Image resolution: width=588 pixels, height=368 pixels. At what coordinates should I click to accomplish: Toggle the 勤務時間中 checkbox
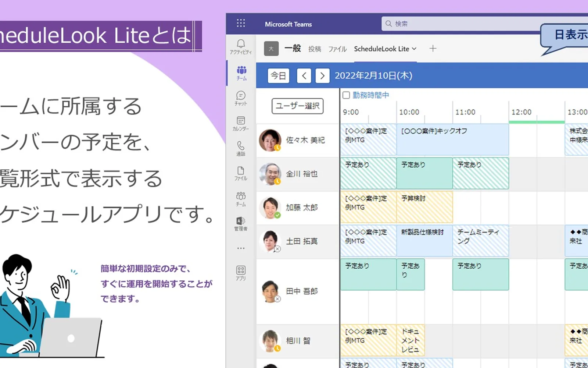(x=346, y=95)
